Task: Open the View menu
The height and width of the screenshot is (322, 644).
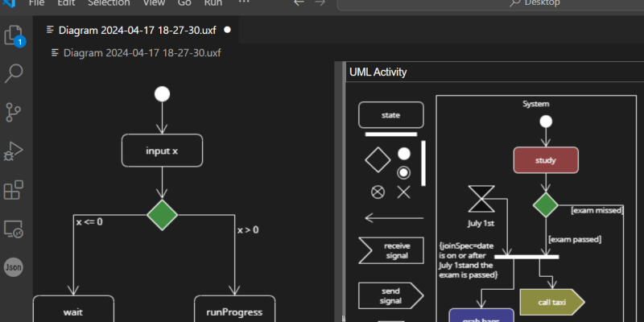Action: coord(153,3)
